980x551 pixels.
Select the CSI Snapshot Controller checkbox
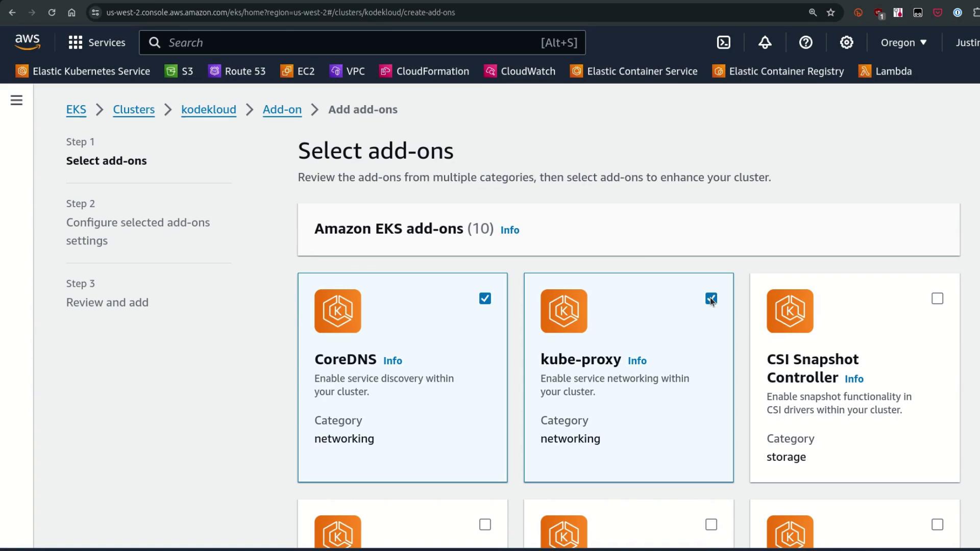coord(937,298)
